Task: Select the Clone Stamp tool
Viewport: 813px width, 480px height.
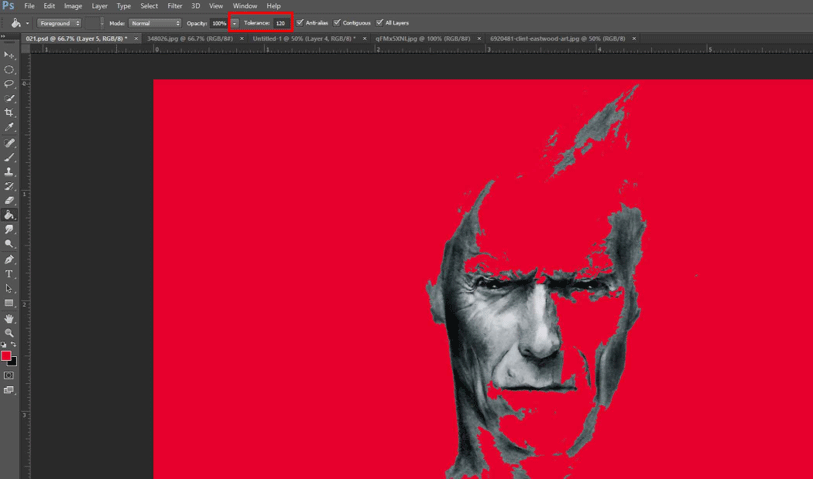Action: (9, 172)
